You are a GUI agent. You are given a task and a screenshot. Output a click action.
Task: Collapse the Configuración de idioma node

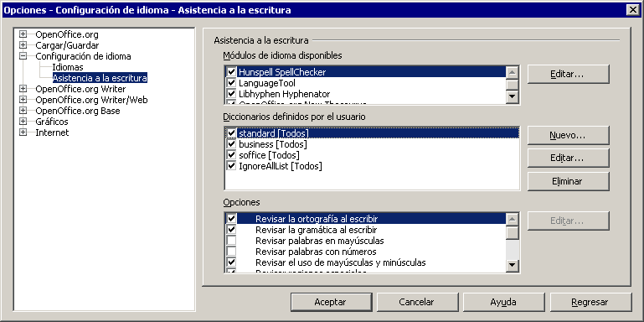point(23,56)
